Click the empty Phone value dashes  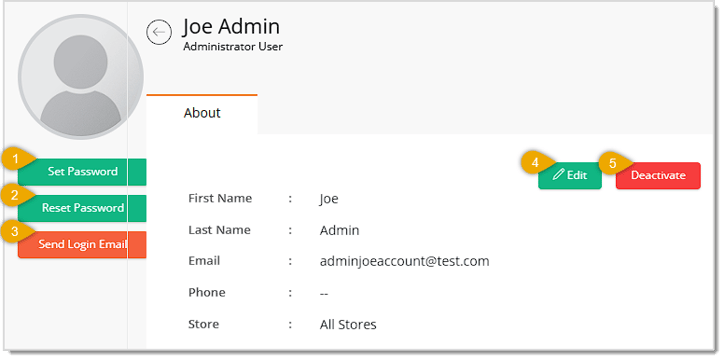324,294
